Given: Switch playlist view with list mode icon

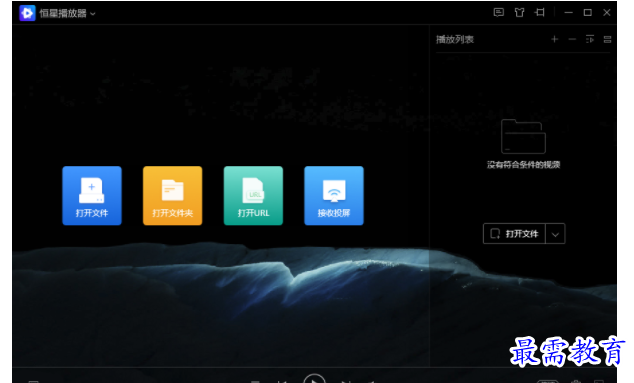Looking at the screenshot, I should pos(607,39).
